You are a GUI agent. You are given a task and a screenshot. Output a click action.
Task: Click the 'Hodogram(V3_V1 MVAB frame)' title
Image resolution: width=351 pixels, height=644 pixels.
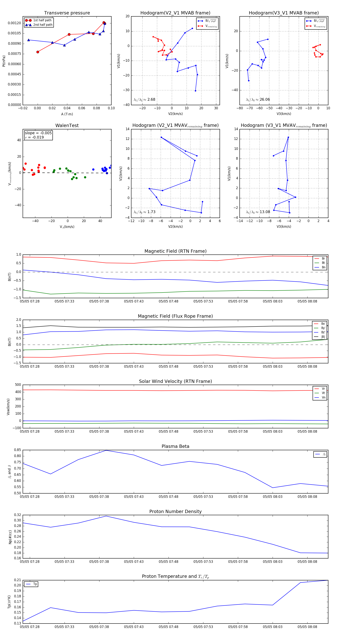coord(284,13)
